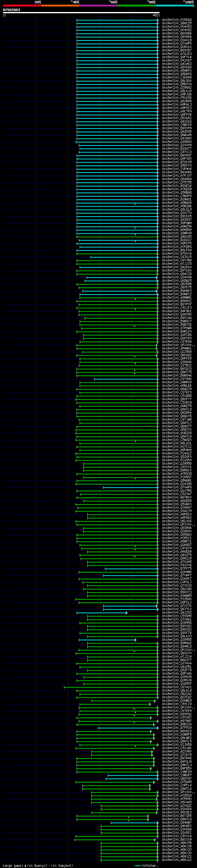Select label UniRef100_A2WMF5
Image resolution: width=197 pixels, height=868 pixels.
[176, 735]
